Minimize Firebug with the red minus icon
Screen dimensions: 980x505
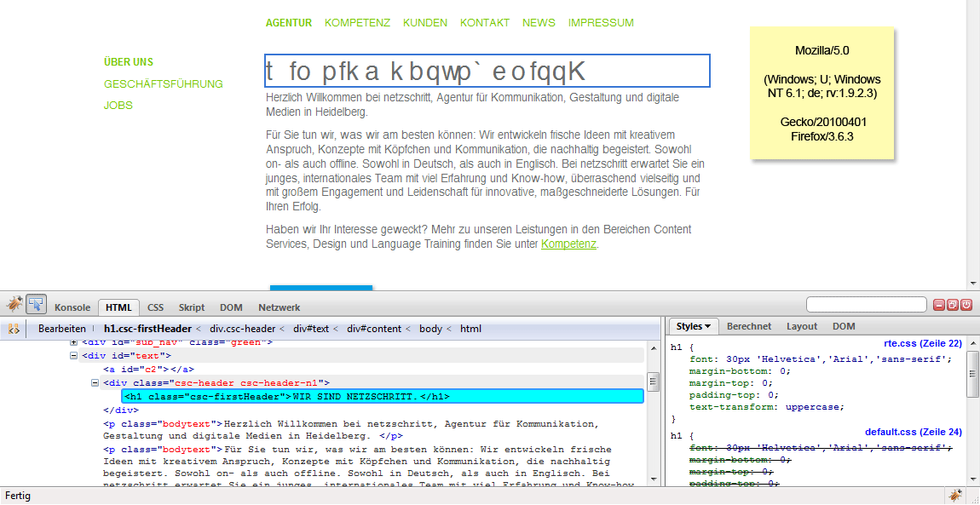(939, 305)
